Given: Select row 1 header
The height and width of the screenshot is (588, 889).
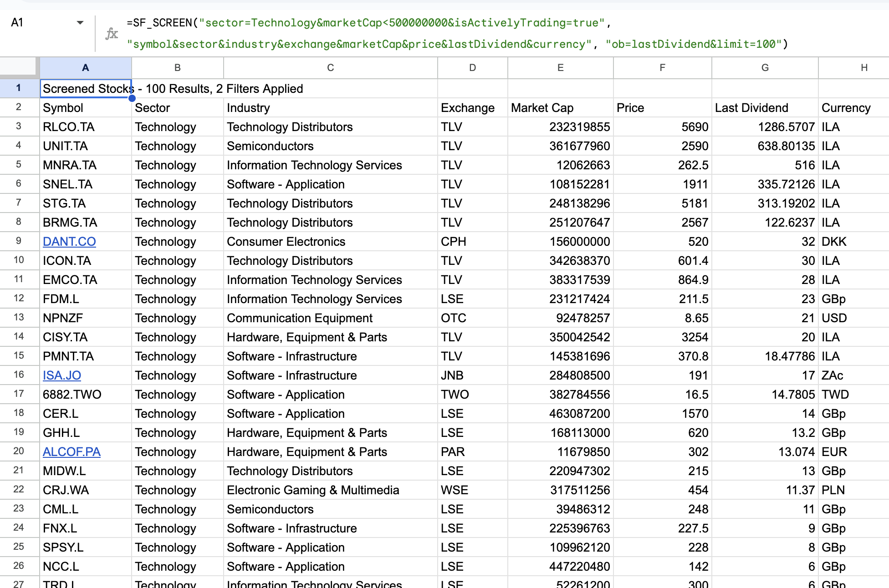Looking at the screenshot, I should 19,88.
